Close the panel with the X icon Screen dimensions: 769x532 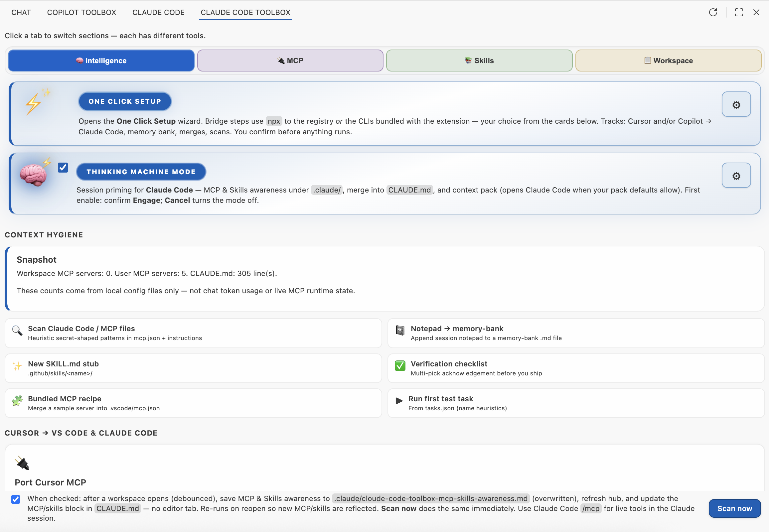(x=756, y=12)
